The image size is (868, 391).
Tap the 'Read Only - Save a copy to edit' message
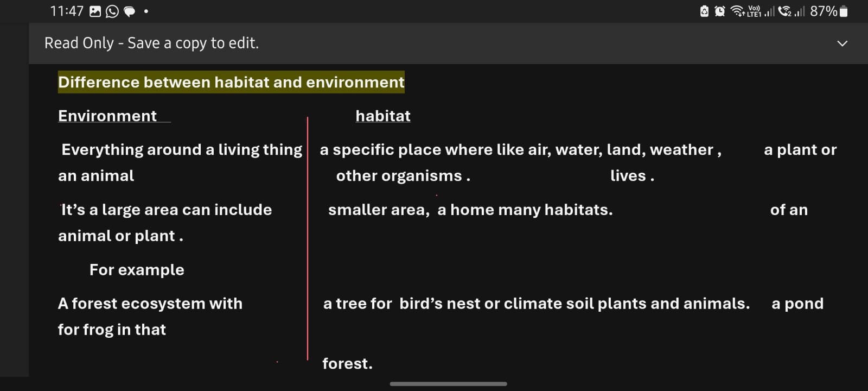tap(151, 43)
